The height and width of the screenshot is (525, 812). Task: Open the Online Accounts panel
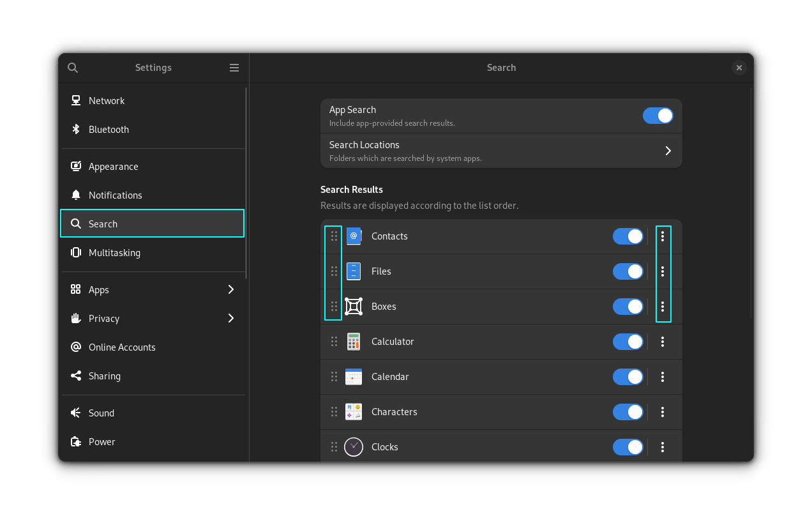click(x=122, y=347)
